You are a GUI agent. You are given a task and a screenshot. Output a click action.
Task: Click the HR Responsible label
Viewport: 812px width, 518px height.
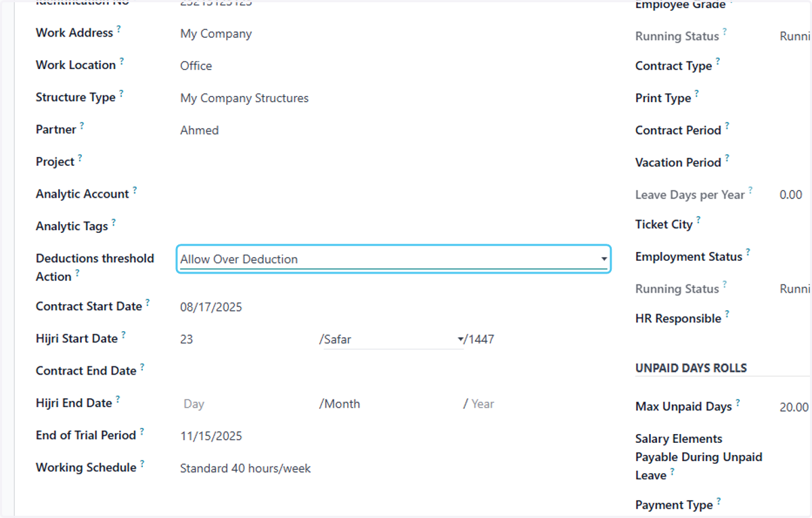tap(678, 318)
